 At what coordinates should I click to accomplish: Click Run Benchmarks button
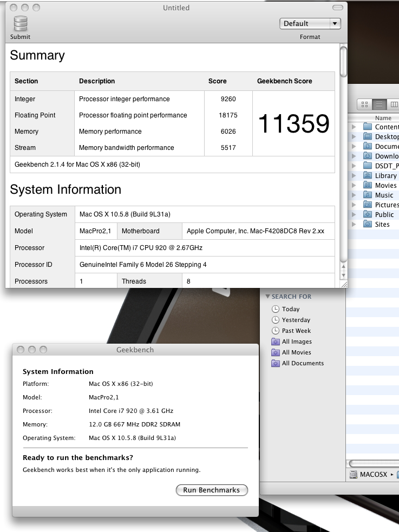212,490
